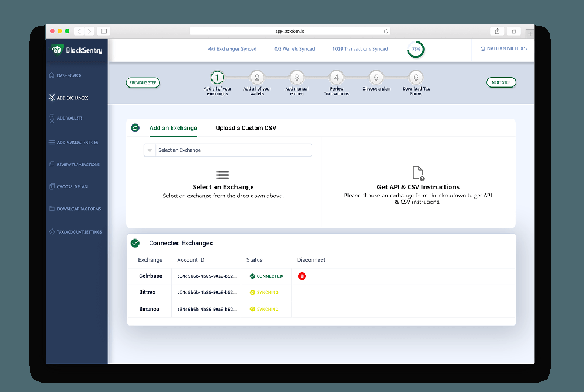This screenshot has height=392, width=584.
Task: Click the Review Transactions icon
Action: (x=52, y=164)
